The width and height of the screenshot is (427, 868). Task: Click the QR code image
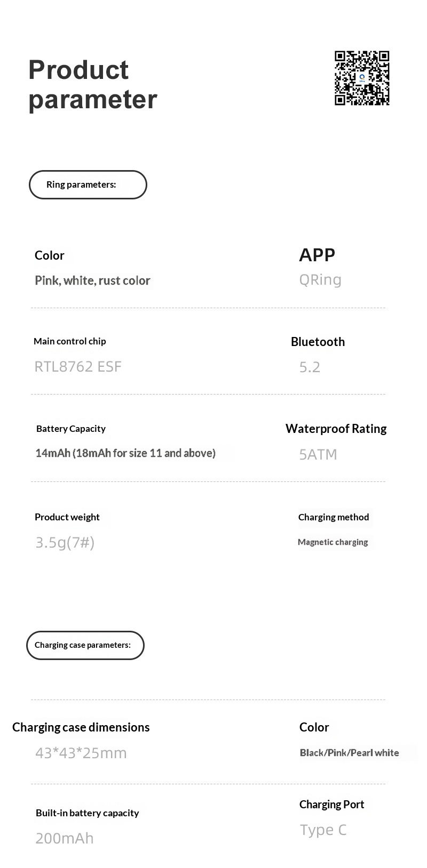(362, 78)
